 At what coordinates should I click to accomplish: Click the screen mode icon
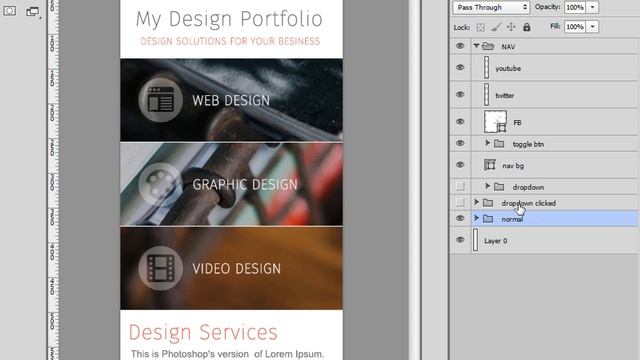tap(33, 12)
